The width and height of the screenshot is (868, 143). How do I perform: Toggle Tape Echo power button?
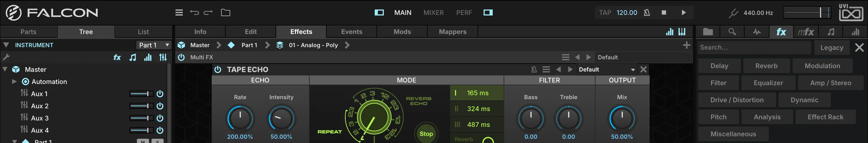[x=218, y=69]
